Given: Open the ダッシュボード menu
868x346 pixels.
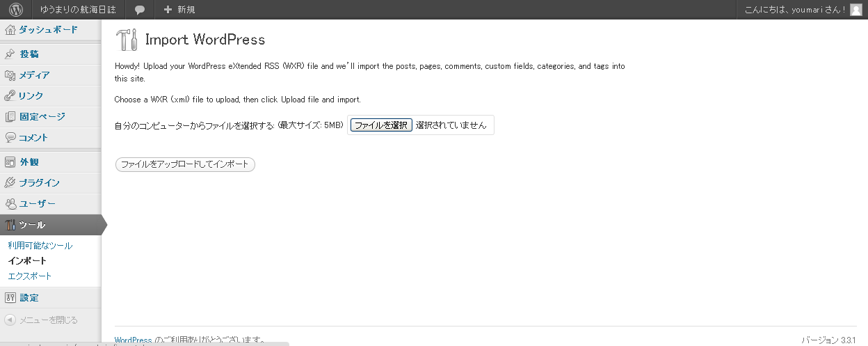Looking at the screenshot, I should tap(50, 29).
